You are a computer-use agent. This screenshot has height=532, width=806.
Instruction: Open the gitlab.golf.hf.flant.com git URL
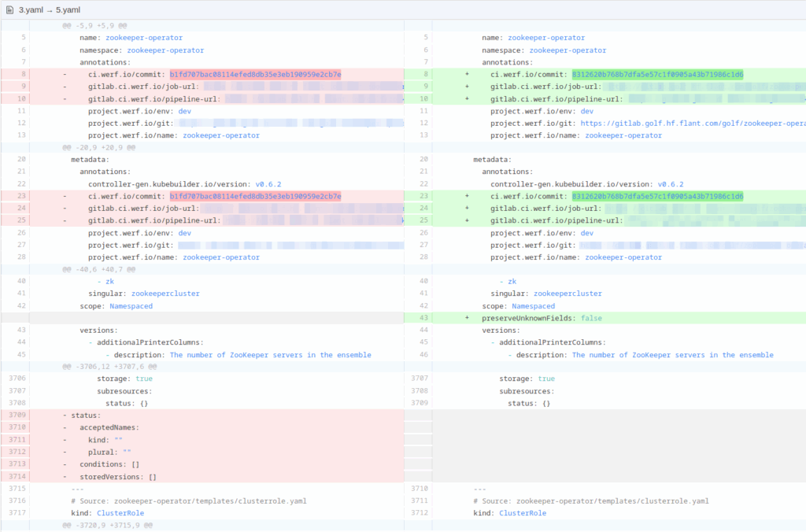click(x=693, y=124)
